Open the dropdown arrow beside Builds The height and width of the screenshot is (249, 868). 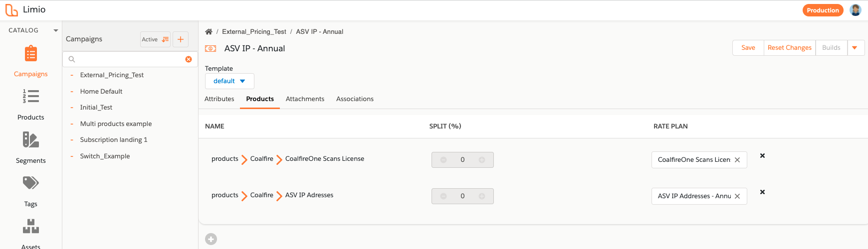pyautogui.click(x=855, y=48)
